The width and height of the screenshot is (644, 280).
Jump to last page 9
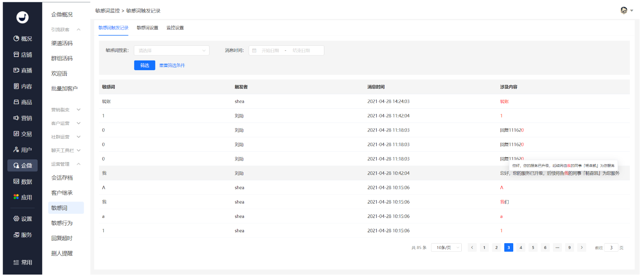click(x=570, y=247)
